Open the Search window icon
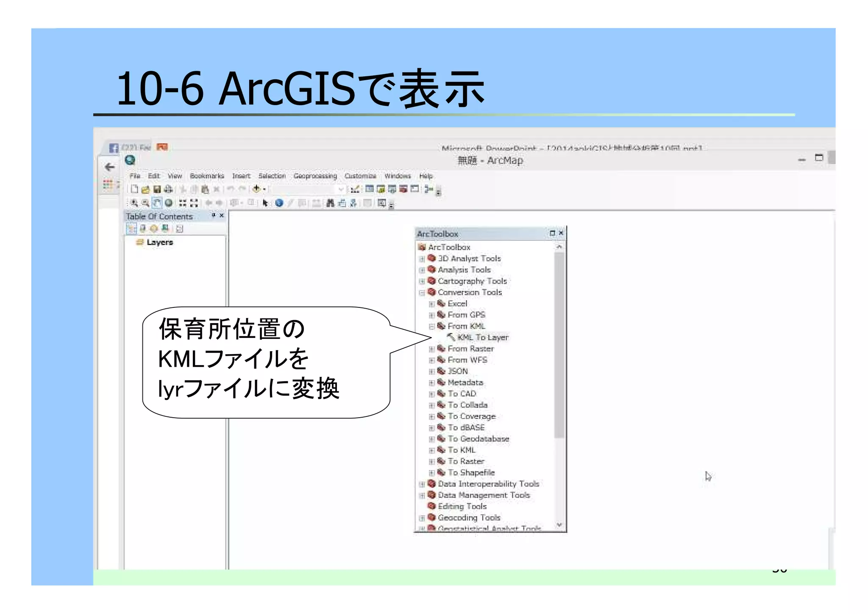 click(x=392, y=189)
